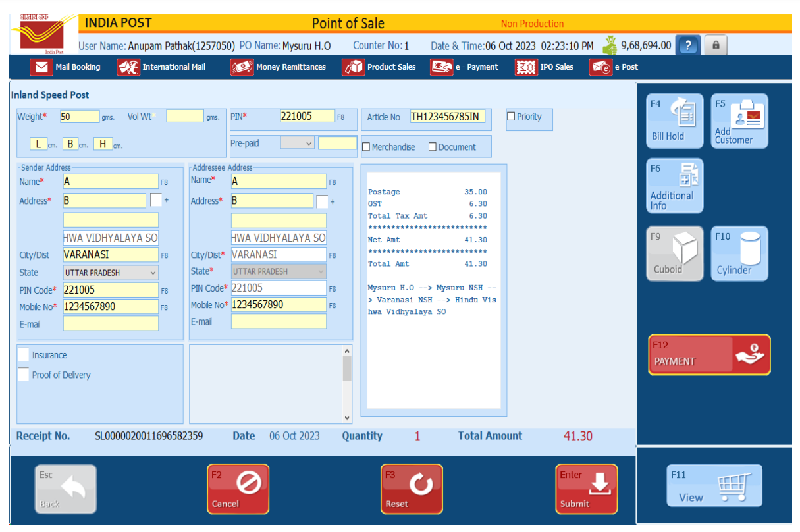Image resolution: width=800 pixels, height=532 pixels.
Task: Click the H height dimension field
Action: click(103, 144)
